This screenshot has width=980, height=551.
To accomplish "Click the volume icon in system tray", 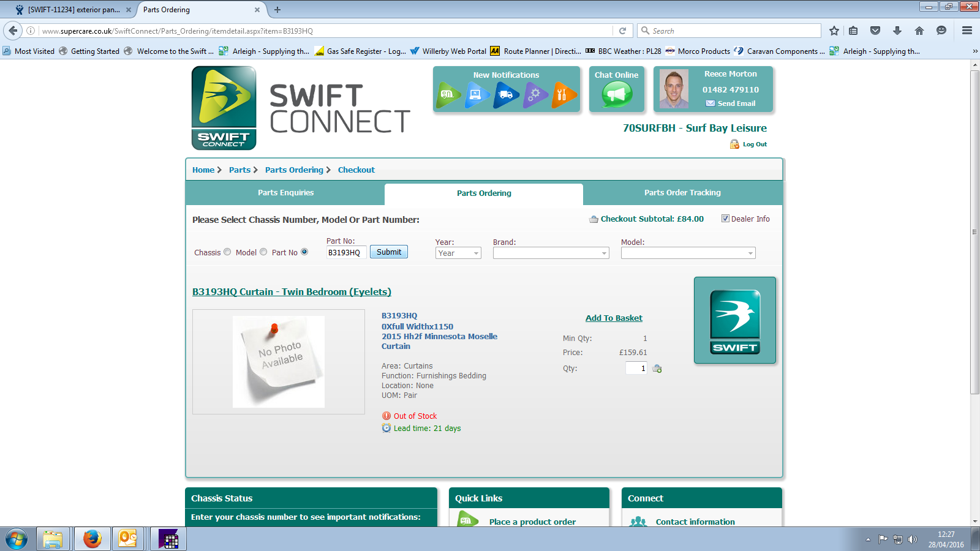I will pos(913,539).
